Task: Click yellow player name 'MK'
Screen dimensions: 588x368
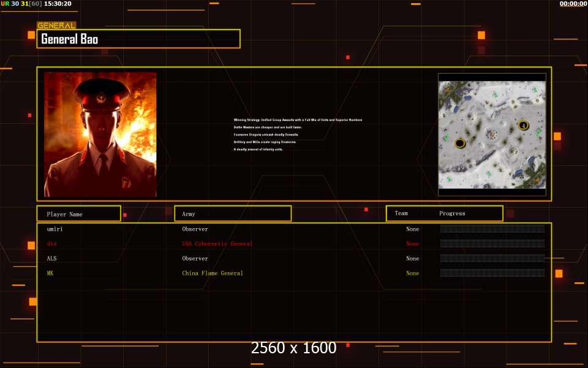Action: click(50, 273)
